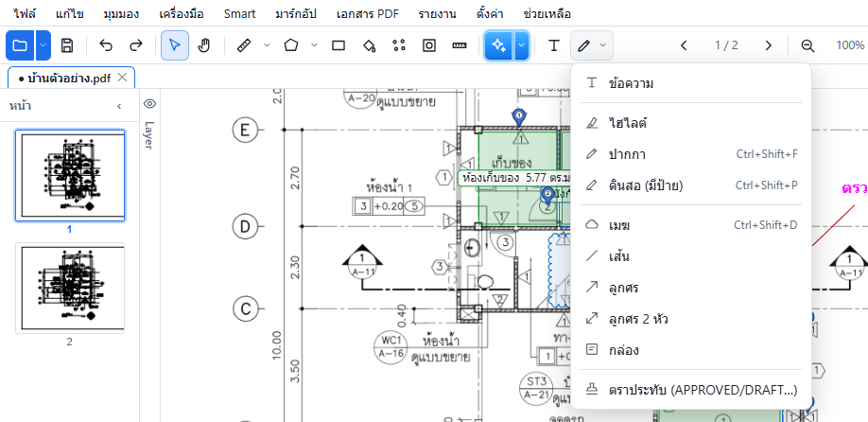868x422 pixels.
Task: Expand the polygon tool dropdown
Action: coord(315,45)
